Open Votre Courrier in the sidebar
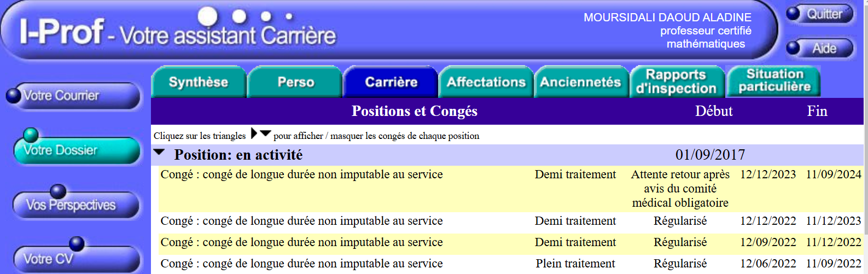The height and width of the screenshot is (274, 868). tap(73, 96)
